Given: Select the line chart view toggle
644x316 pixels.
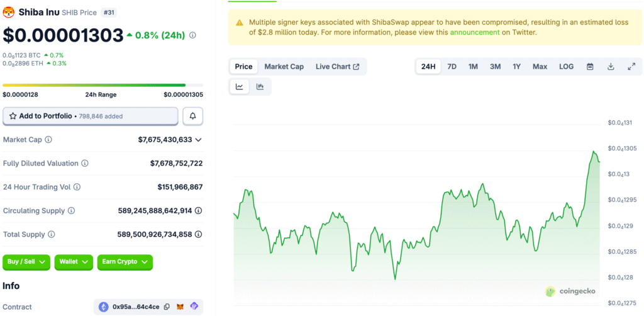Looking at the screenshot, I should [240, 87].
